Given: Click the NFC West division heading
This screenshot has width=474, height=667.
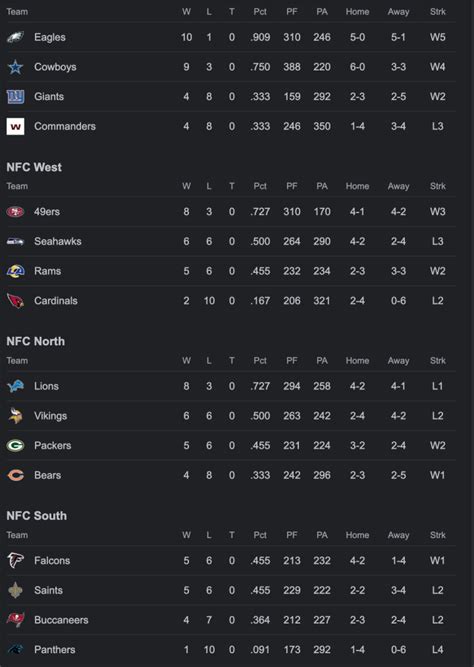Looking at the screenshot, I should pos(34,167).
